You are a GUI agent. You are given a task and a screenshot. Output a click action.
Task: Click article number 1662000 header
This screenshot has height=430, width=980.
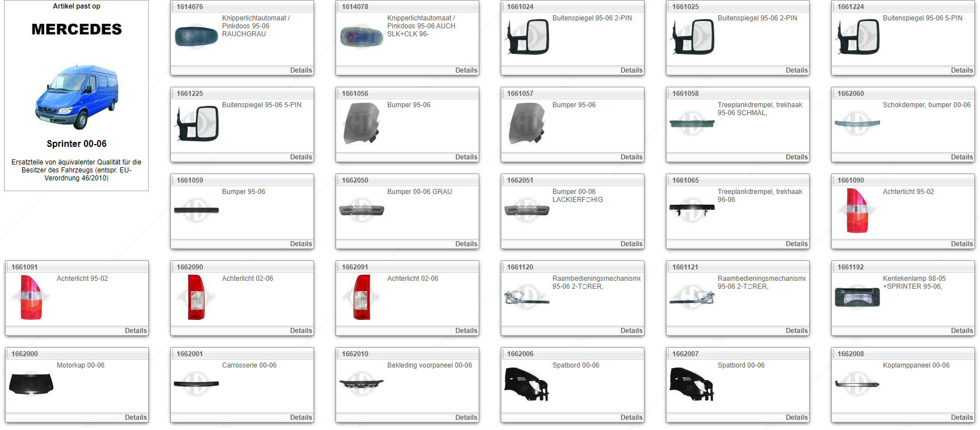point(25,354)
